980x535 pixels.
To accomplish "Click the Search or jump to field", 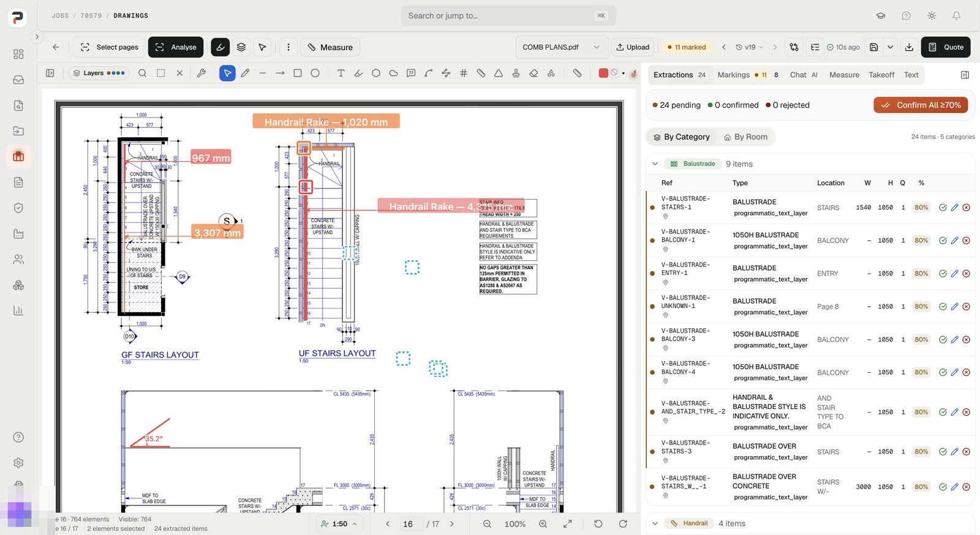I will pyautogui.click(x=508, y=16).
